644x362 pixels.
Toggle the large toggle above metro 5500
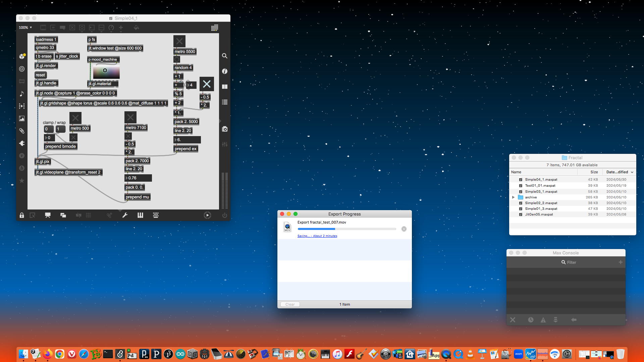click(179, 41)
